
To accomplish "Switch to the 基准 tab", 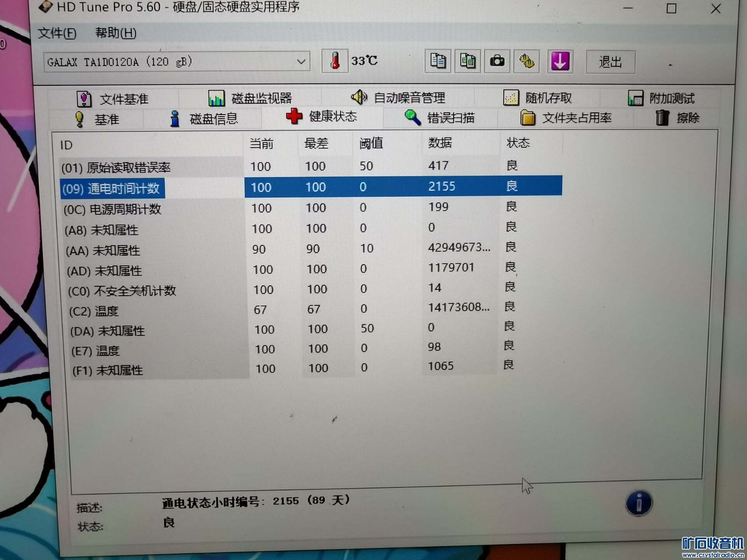I will (x=96, y=119).
